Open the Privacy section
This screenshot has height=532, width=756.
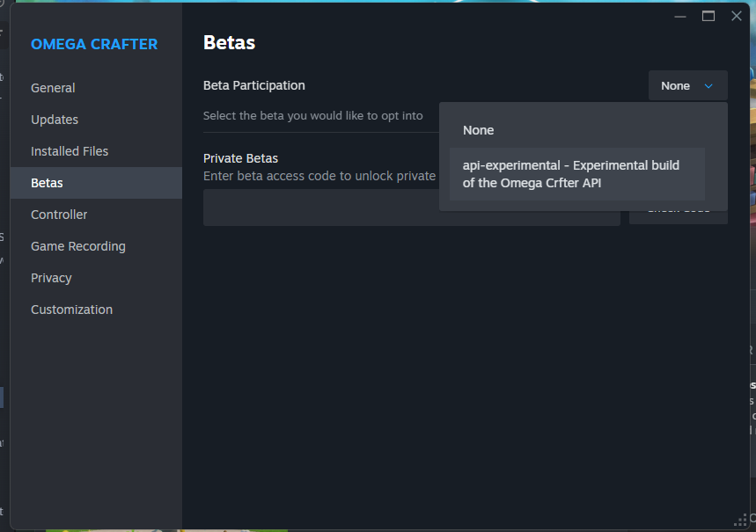point(51,278)
